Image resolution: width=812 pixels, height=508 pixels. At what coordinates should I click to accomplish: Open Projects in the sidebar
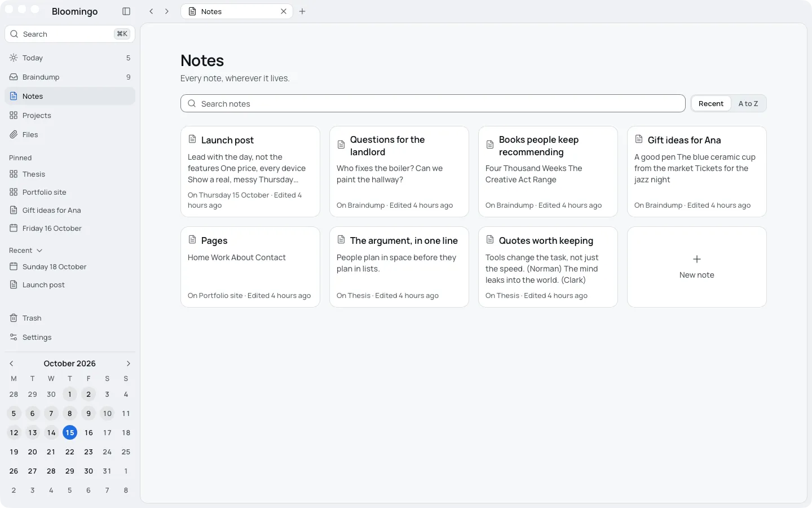tap(70, 115)
